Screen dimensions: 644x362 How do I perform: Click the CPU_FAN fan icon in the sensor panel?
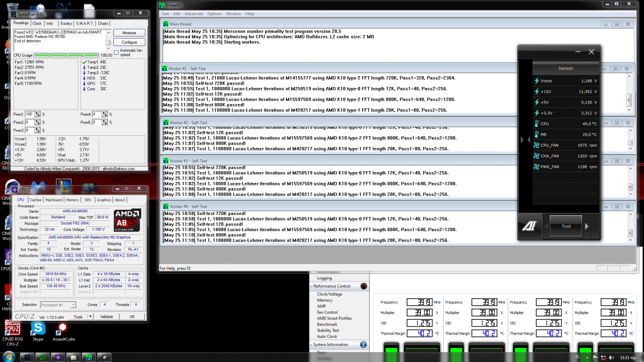coord(537,145)
